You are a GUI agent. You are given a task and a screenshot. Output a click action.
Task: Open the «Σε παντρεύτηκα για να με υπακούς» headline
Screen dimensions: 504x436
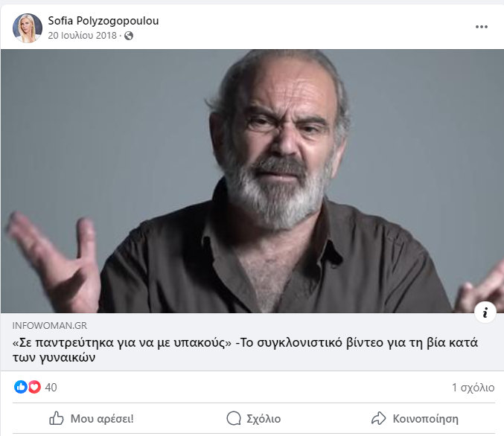(x=245, y=350)
